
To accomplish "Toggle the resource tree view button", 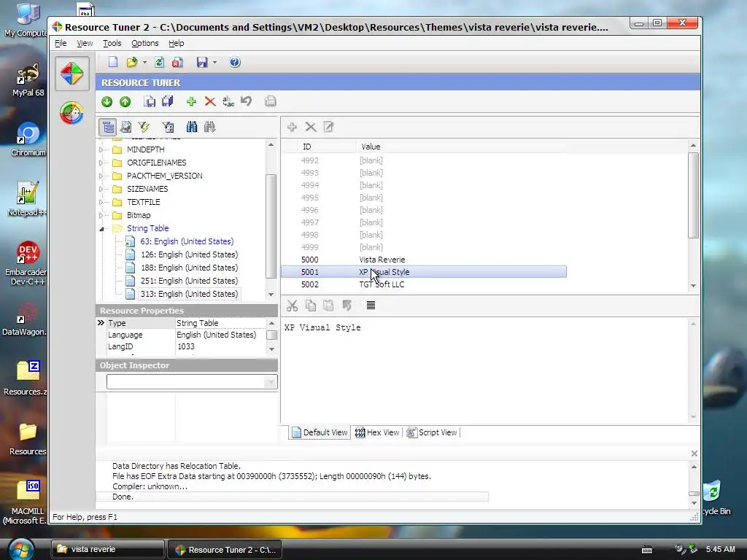I will 108,127.
